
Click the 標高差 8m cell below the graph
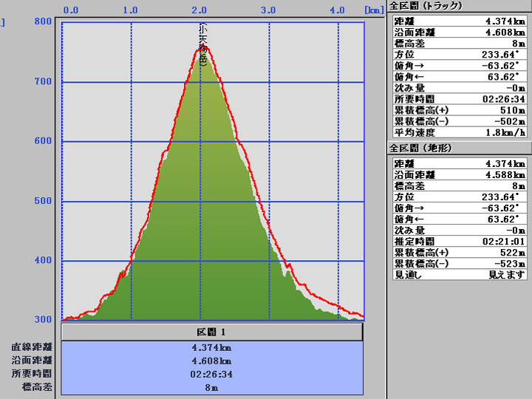point(212,387)
